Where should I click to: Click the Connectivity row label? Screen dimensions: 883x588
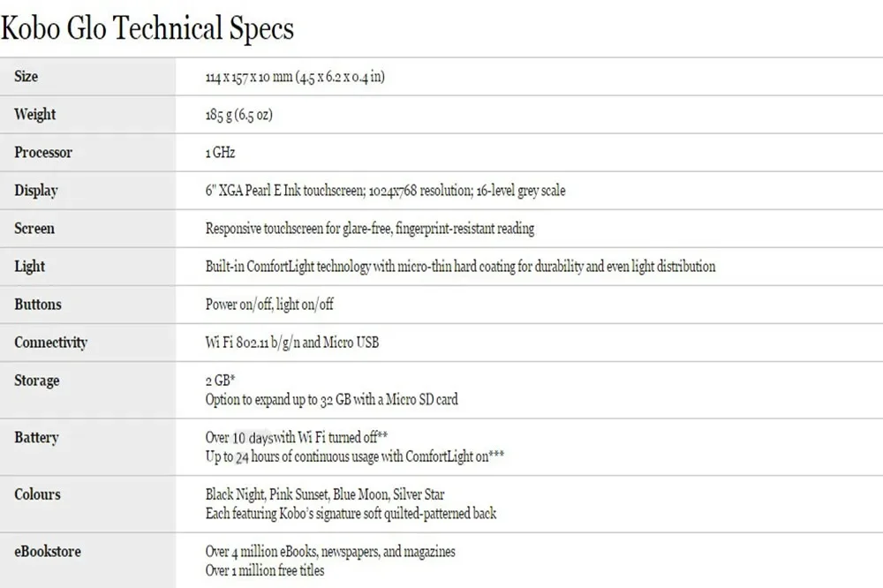[x=50, y=343]
